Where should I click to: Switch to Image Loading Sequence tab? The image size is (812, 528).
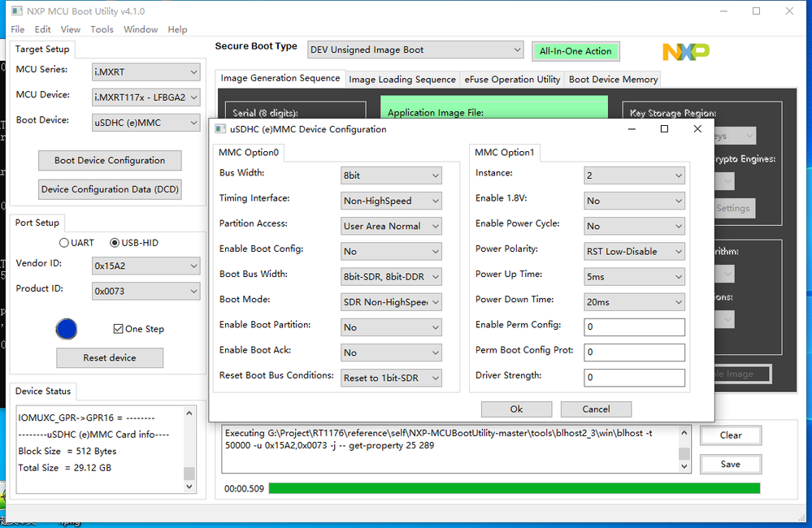pyautogui.click(x=402, y=80)
